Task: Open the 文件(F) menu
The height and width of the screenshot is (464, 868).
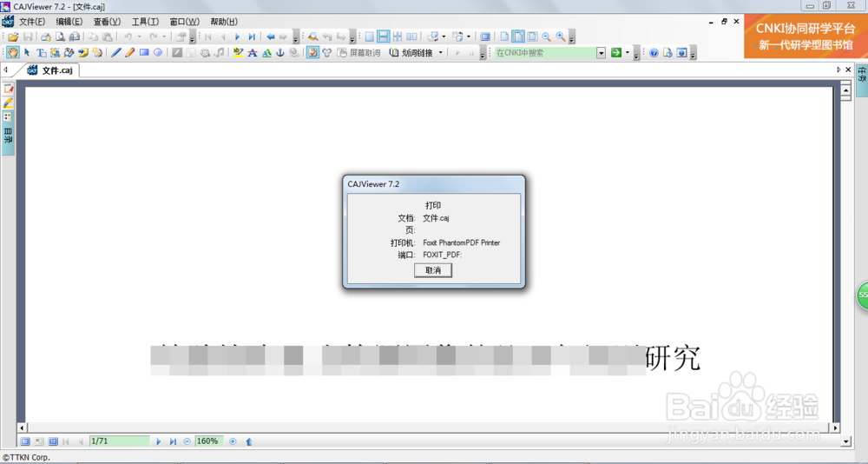Action: click(x=32, y=22)
